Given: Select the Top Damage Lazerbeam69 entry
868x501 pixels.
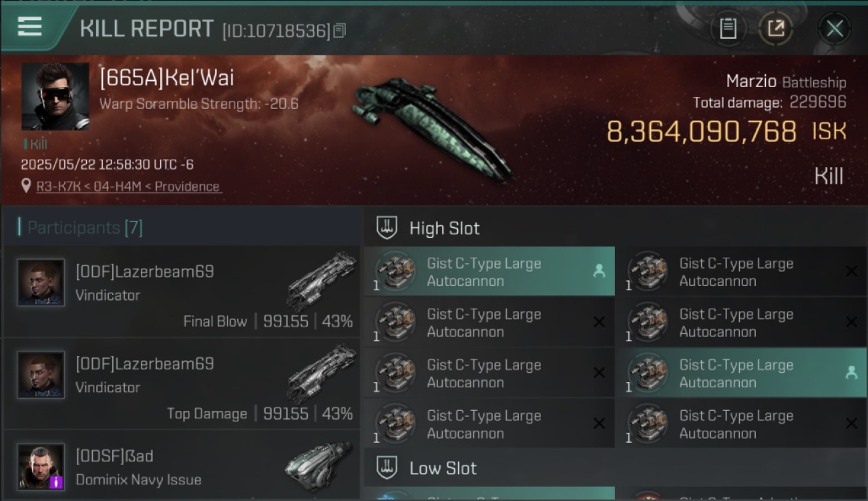Looking at the screenshot, I should (x=182, y=383).
